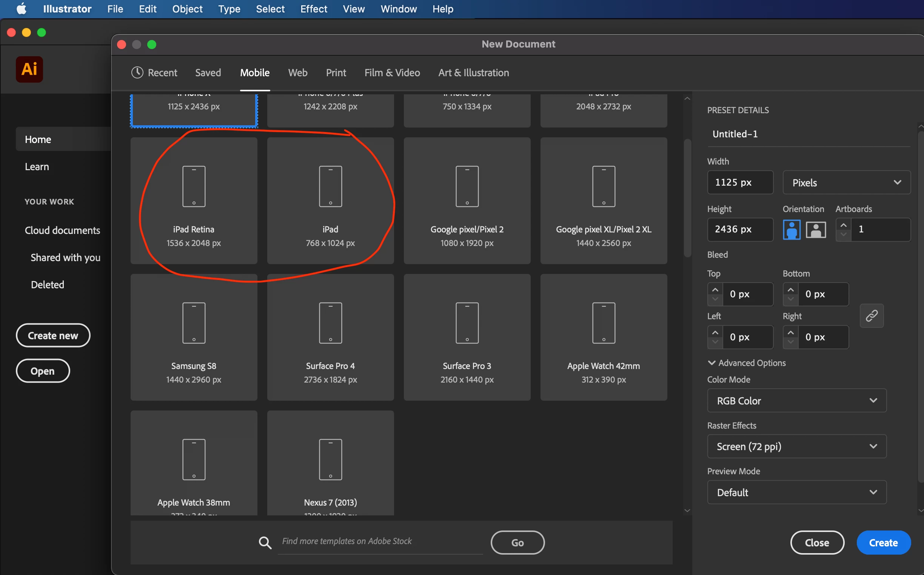Switch to landscape orientation
The width and height of the screenshot is (924, 575).
point(816,230)
